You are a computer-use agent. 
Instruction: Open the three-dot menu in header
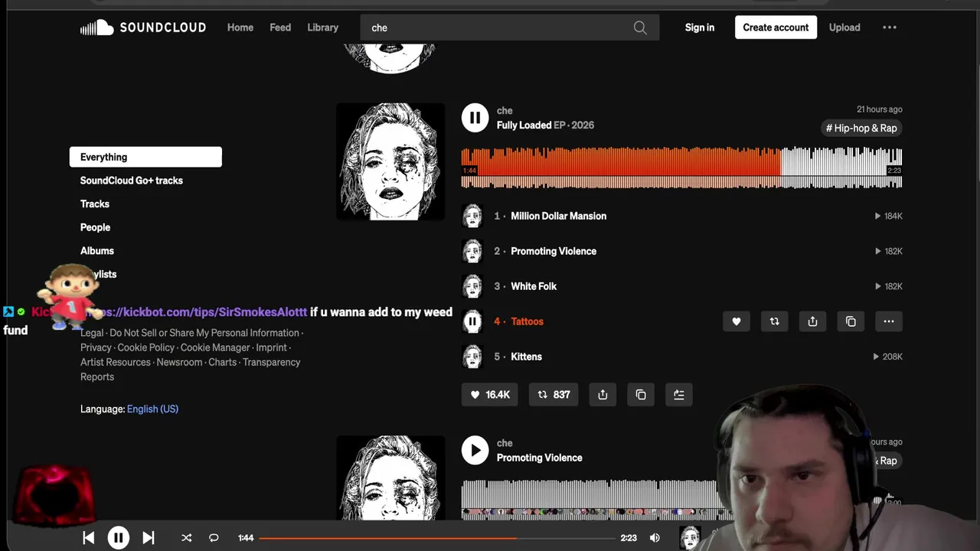(x=889, y=28)
